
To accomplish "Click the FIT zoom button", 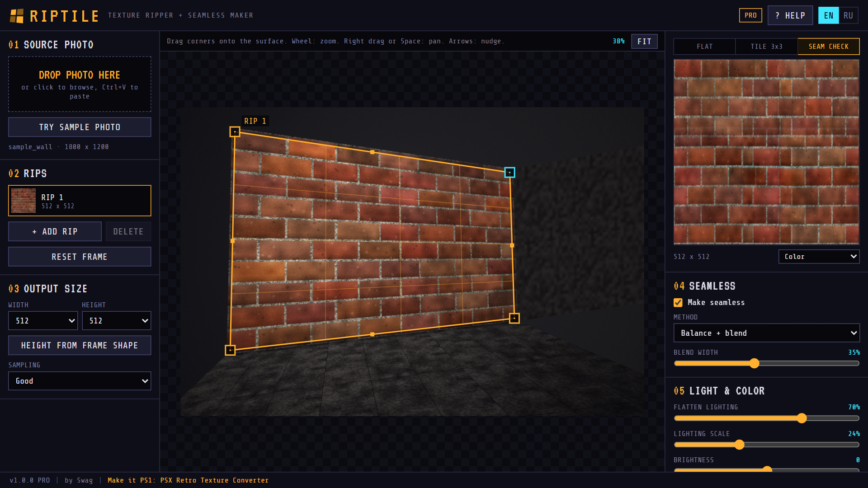I will point(644,41).
